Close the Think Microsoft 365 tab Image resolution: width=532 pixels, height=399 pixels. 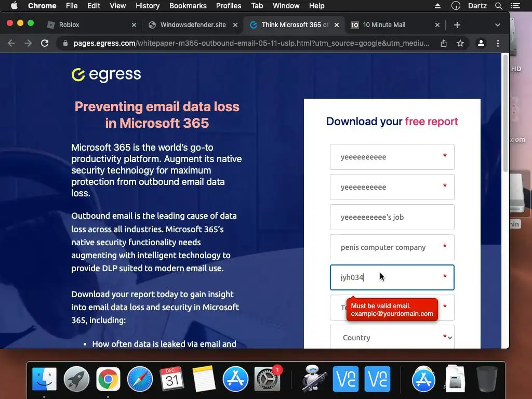pyautogui.click(x=337, y=25)
